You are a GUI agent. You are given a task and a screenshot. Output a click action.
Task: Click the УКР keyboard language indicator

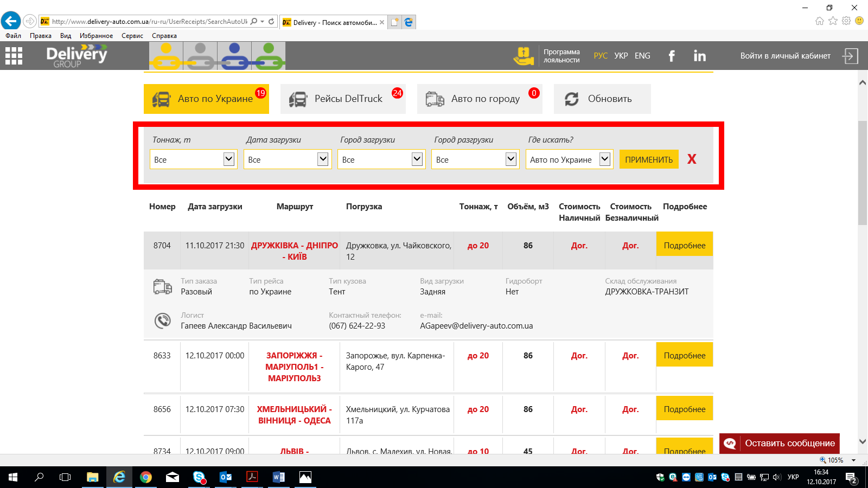pyautogui.click(x=793, y=477)
